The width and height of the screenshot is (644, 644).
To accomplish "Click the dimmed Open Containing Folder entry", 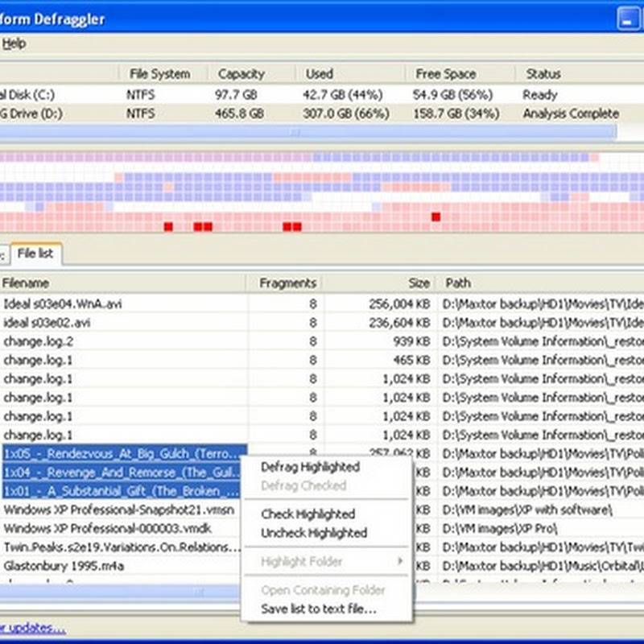I will tap(324, 590).
